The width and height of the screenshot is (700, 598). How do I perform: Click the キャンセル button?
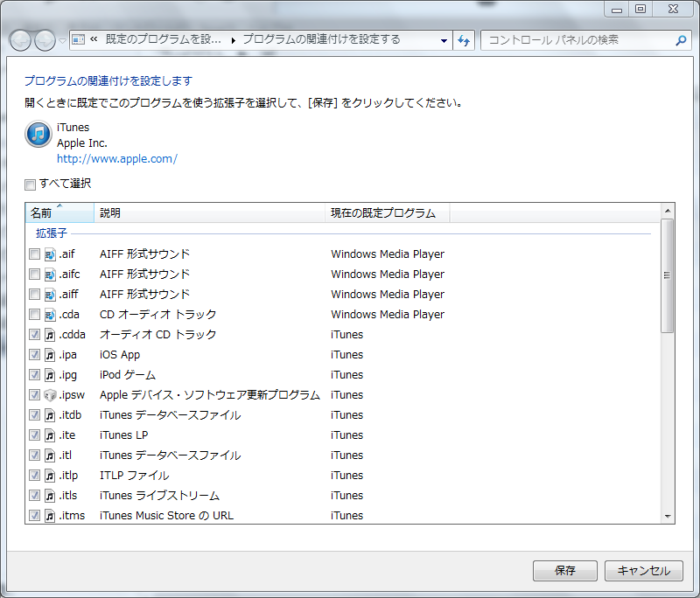pyautogui.click(x=644, y=571)
